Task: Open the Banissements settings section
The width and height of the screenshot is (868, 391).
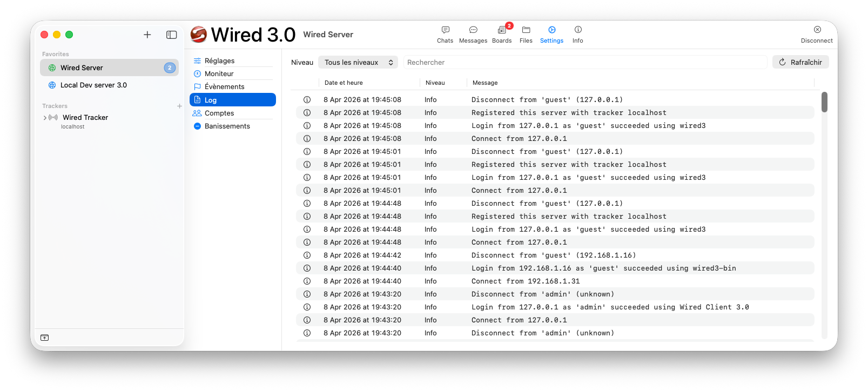Action: point(233,126)
